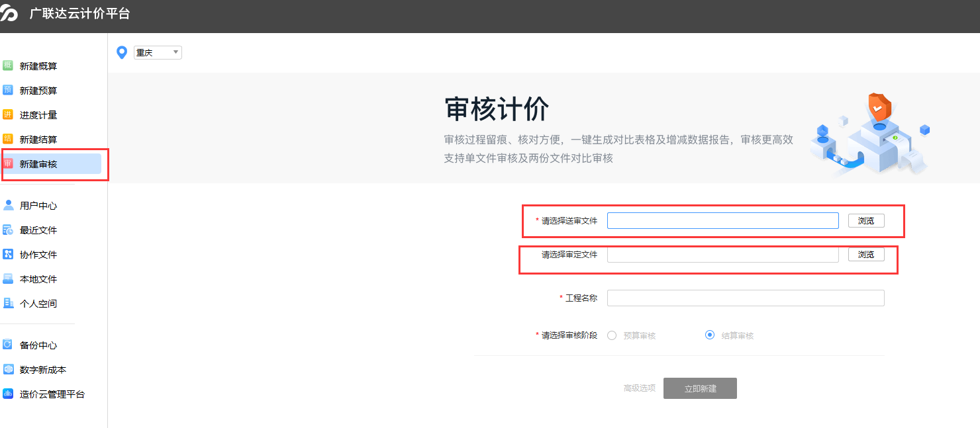This screenshot has height=428, width=980.
Task: Open the 重庆 region dropdown
Action: (158, 52)
